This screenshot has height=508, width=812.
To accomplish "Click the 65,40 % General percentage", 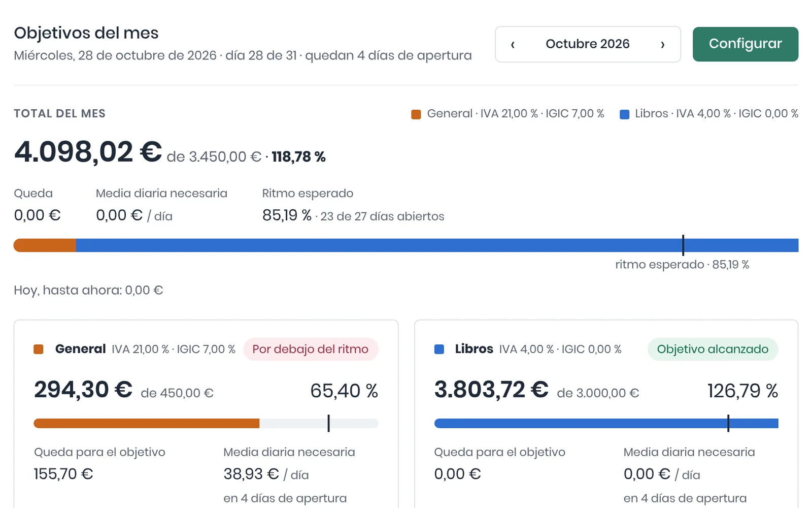I will [344, 391].
